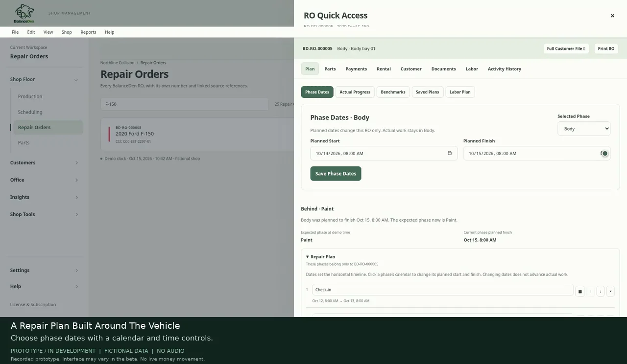Switch to the Parts tab in RO panel
627x364 pixels.
[330, 69]
